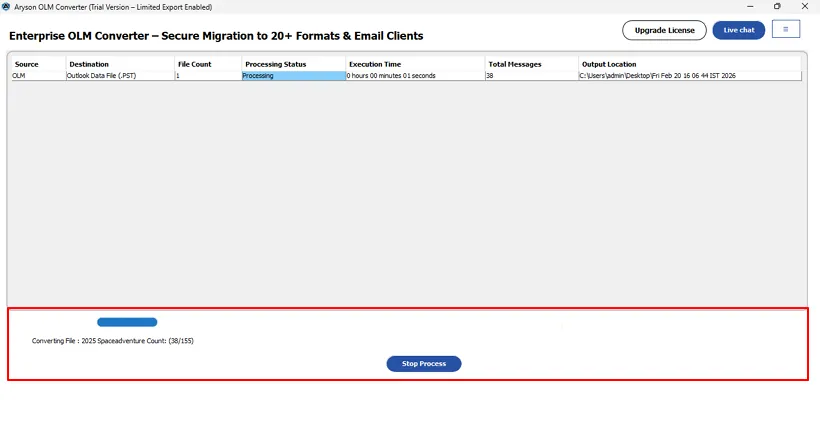Click the File Count column header
Viewport: 820px width, 432px height.
(196, 64)
